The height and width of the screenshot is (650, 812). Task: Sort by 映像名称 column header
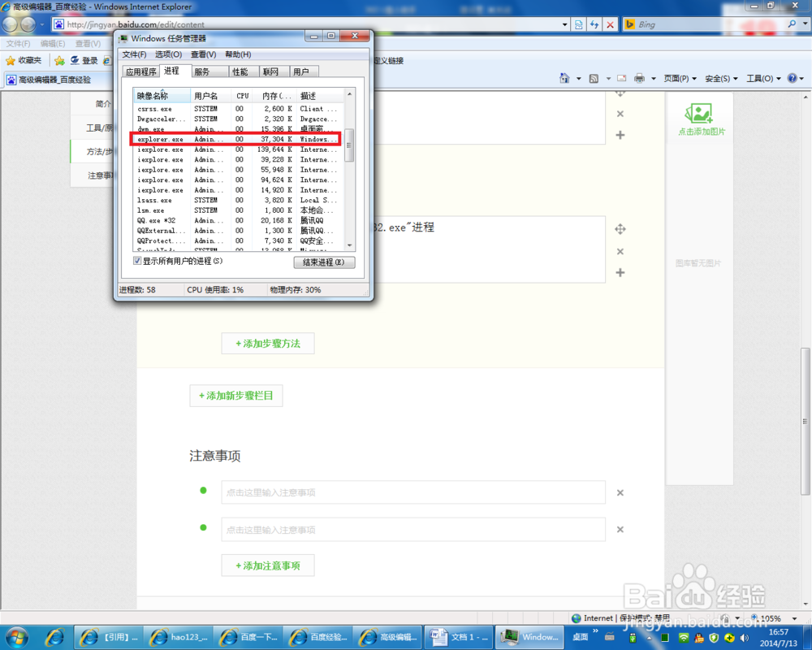coord(162,96)
